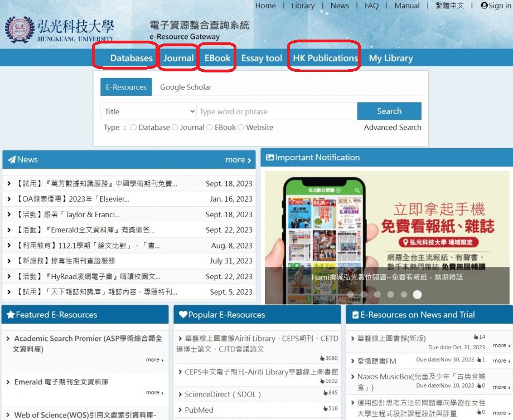Image resolution: width=513 pixels, height=420 pixels.
Task: Click the image icon beside Important Notification
Action: click(270, 157)
